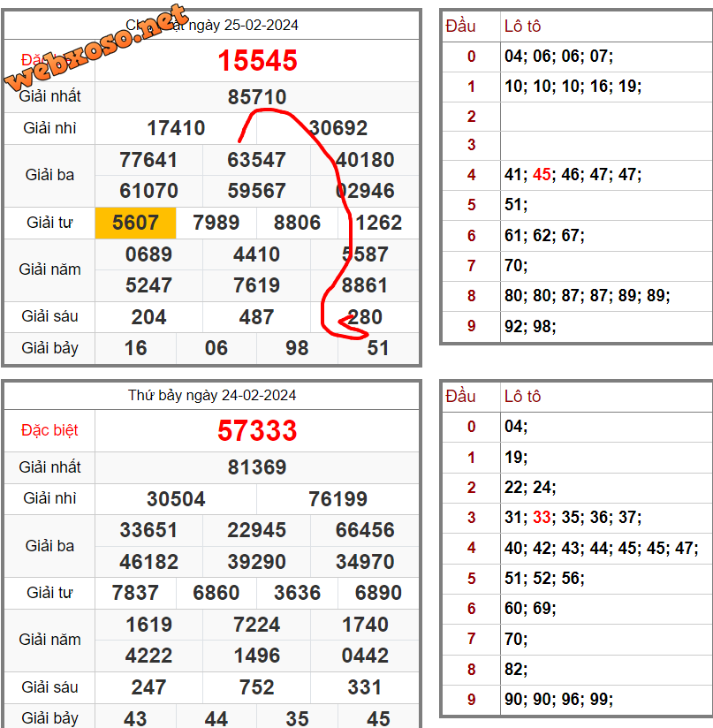The width and height of the screenshot is (713, 728).
Task: Select first prize number 81369
Action: 257,467
